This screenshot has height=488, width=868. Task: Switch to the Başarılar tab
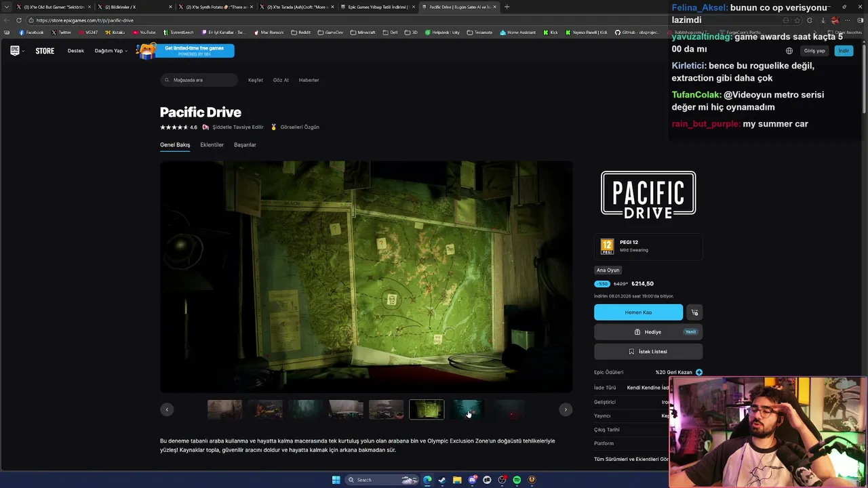[x=245, y=145]
